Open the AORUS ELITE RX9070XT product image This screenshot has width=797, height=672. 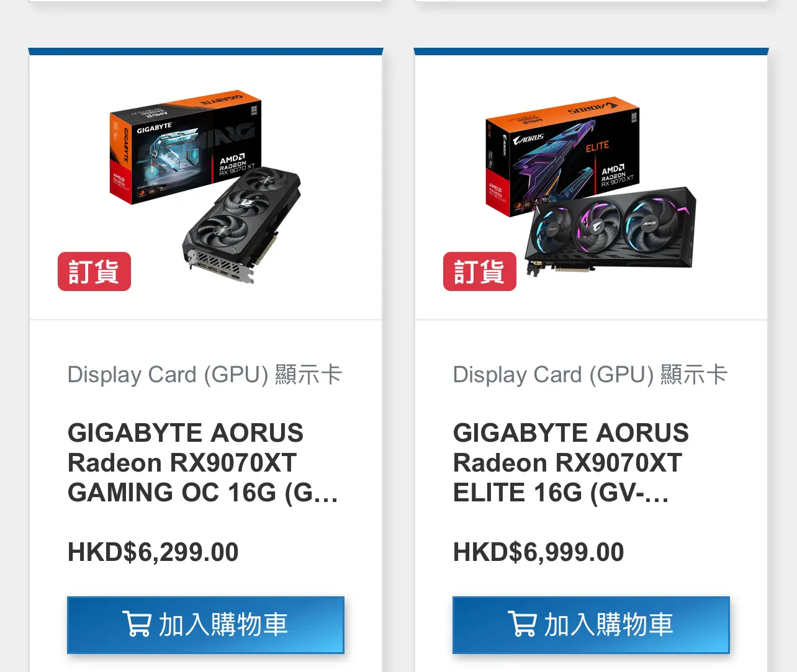coord(590,186)
